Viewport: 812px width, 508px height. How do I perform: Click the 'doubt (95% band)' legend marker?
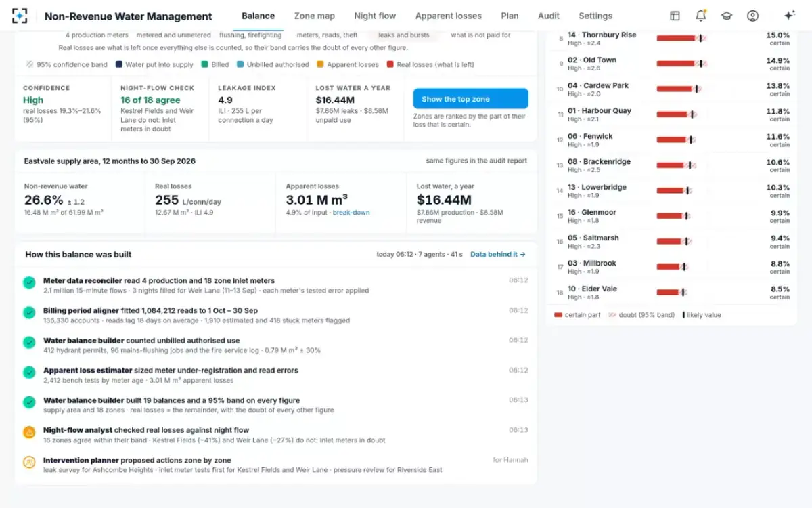(612, 315)
